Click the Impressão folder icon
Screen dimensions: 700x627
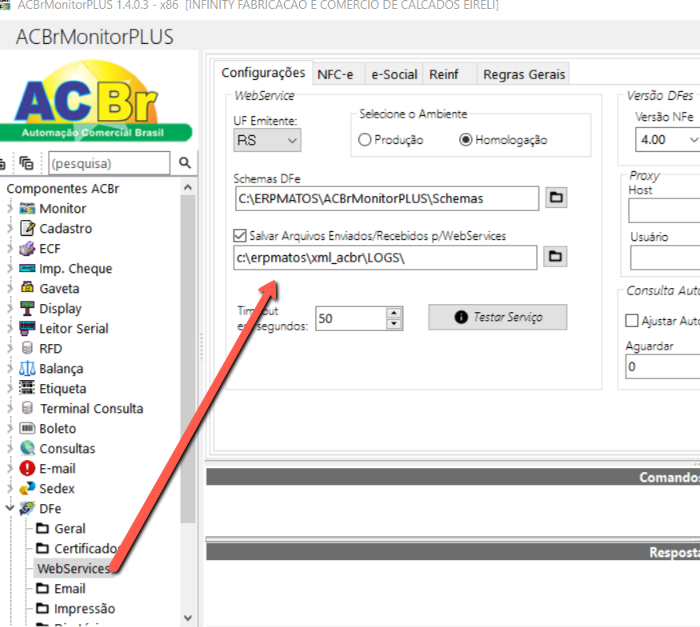pos(43,608)
